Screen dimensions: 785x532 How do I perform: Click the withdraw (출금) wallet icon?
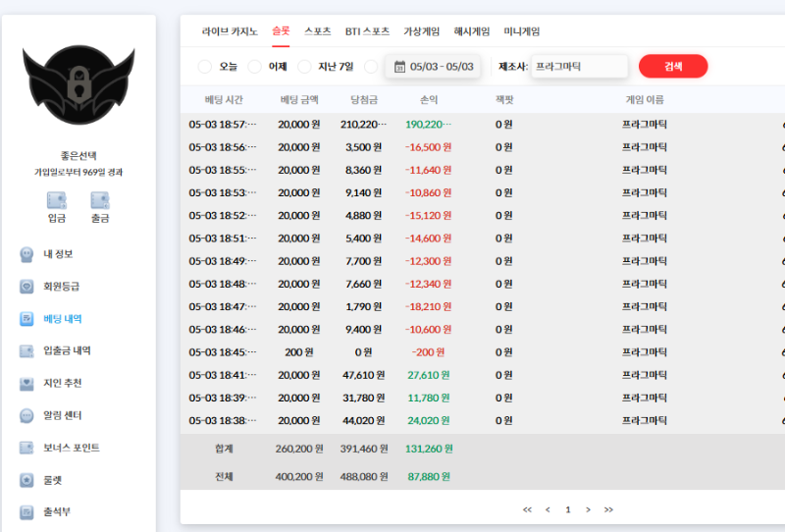pyautogui.click(x=100, y=200)
